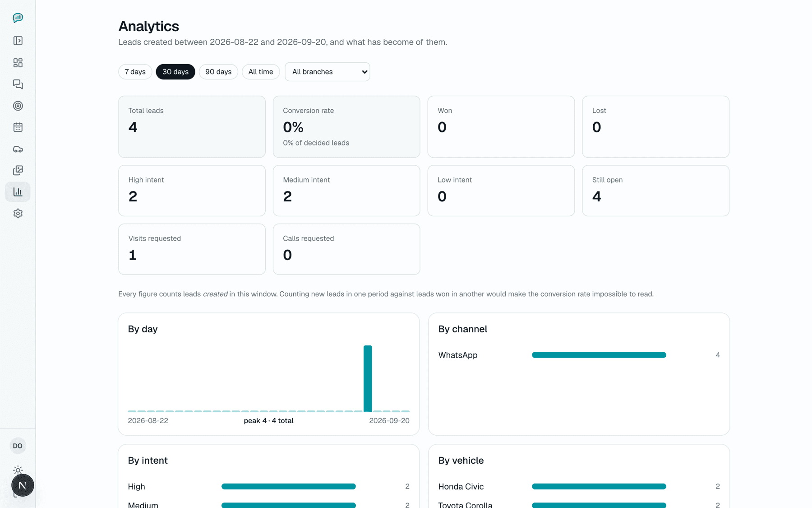This screenshot has height=508, width=812.
Task: Click the Won card value
Action: coord(442,127)
